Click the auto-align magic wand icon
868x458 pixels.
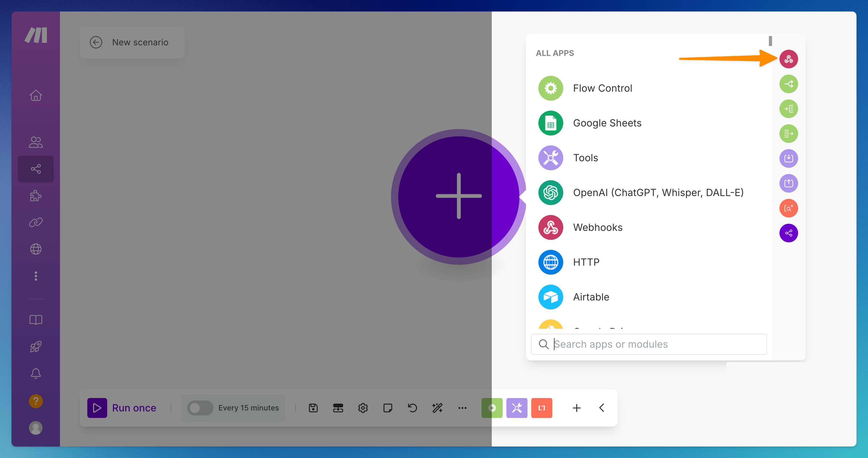coord(437,408)
